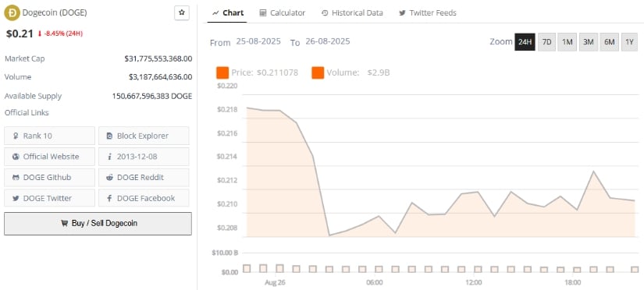Click the Dogecoin logo icon

[12, 12]
